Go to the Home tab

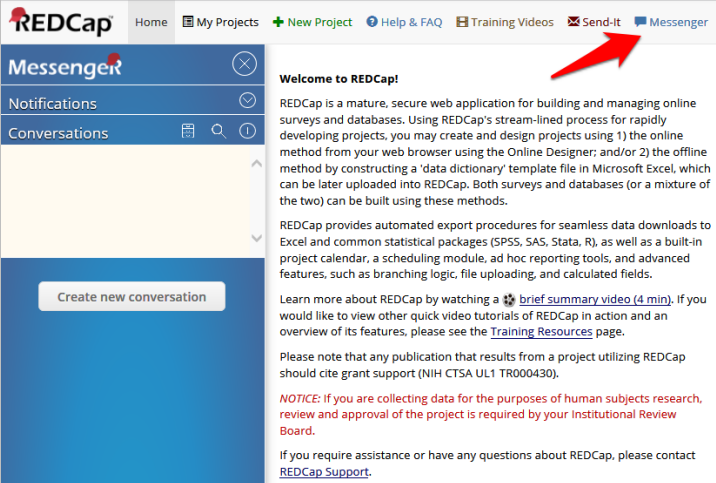[151, 22]
